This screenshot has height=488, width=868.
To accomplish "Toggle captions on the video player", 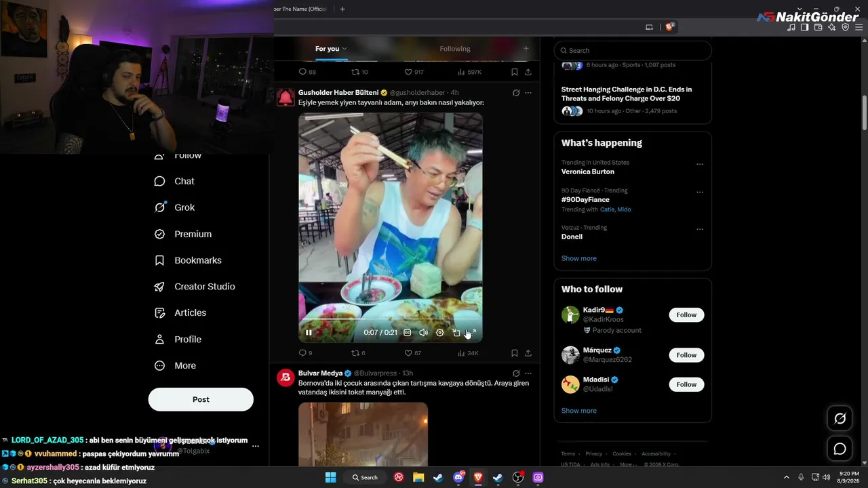I will pos(407,333).
